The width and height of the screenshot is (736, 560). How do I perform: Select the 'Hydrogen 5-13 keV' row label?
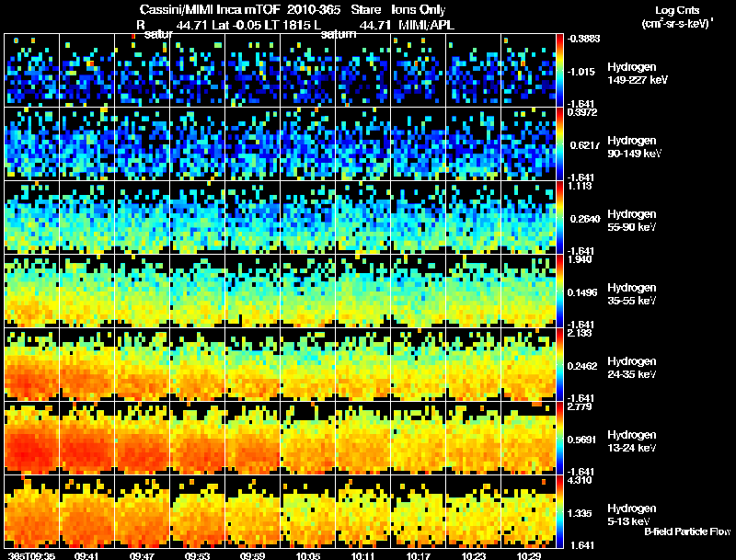point(631,515)
